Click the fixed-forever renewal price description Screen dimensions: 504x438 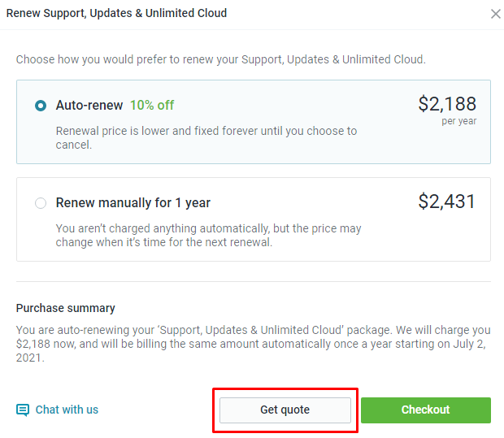(206, 138)
